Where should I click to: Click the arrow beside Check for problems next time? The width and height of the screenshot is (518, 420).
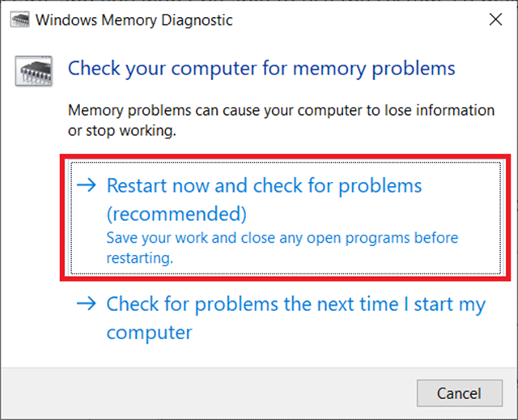pos(87,304)
